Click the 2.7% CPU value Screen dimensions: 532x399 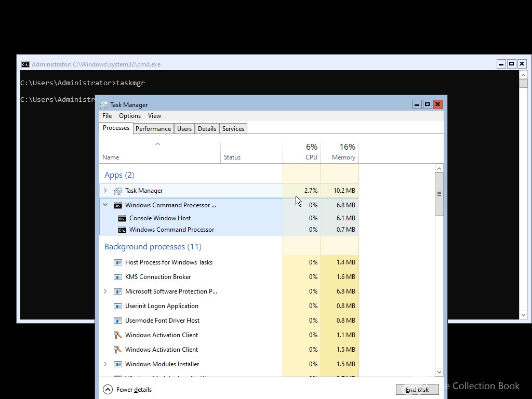coord(311,191)
